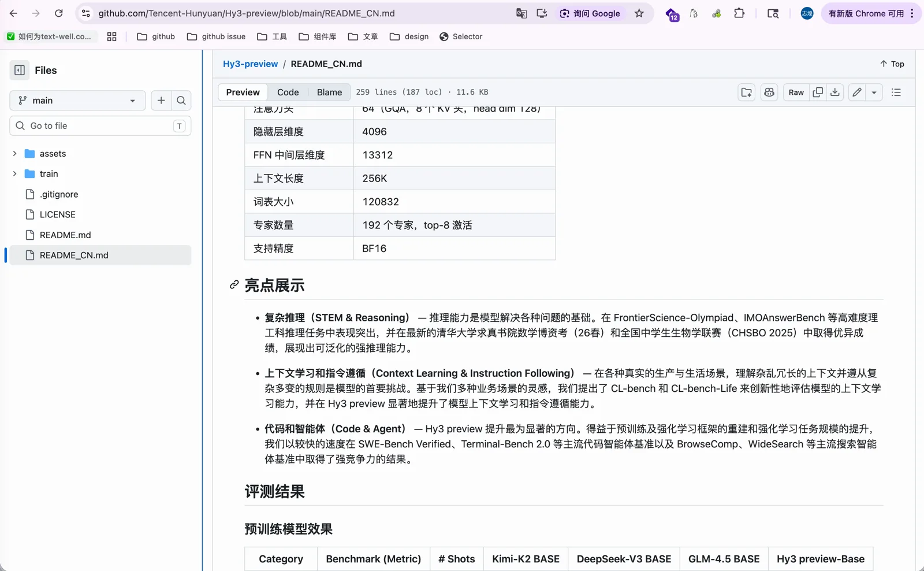Click the 120832 vocabulary size cell
The image size is (924, 571).
[x=454, y=202]
